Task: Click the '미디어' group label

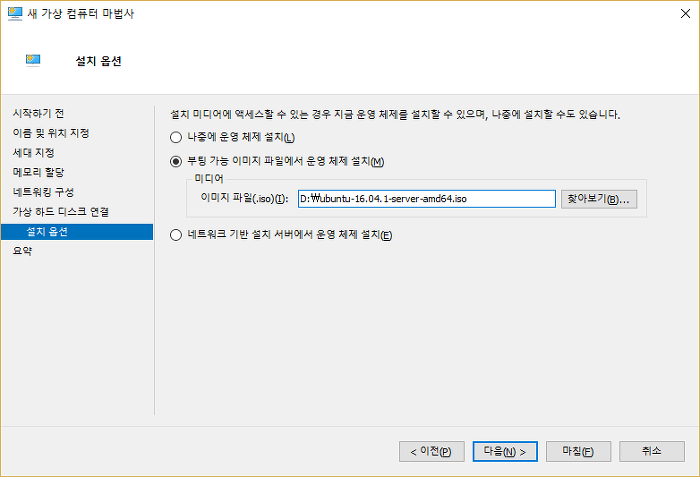Action: point(209,179)
